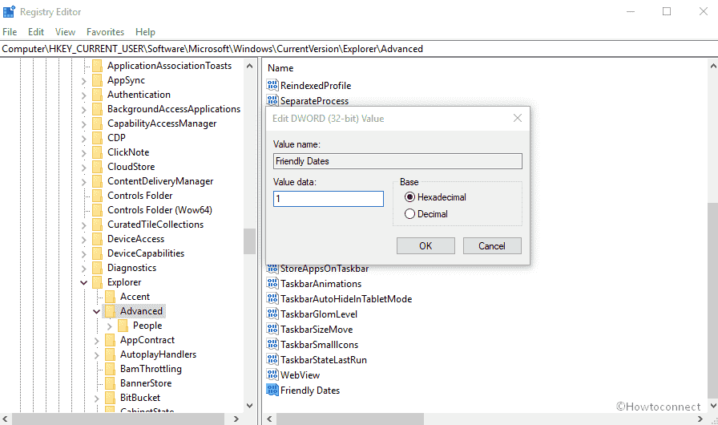Expand the People subkey

point(109,326)
